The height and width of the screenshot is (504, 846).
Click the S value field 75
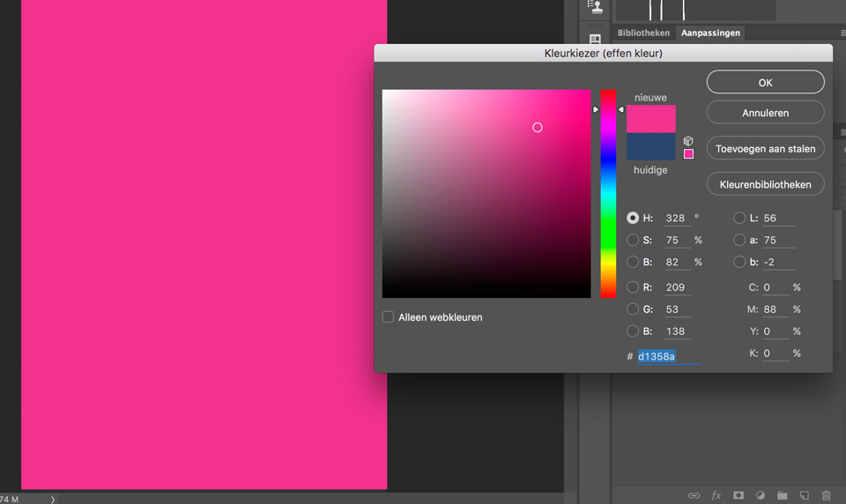click(x=678, y=241)
